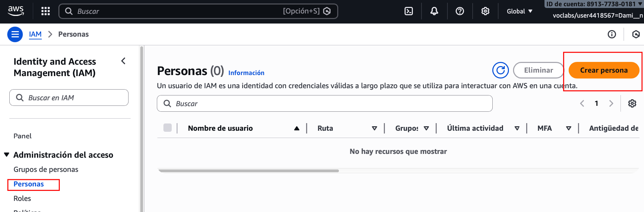This screenshot has width=644, height=212.
Task: Refresh the Personas list
Action: click(x=500, y=70)
